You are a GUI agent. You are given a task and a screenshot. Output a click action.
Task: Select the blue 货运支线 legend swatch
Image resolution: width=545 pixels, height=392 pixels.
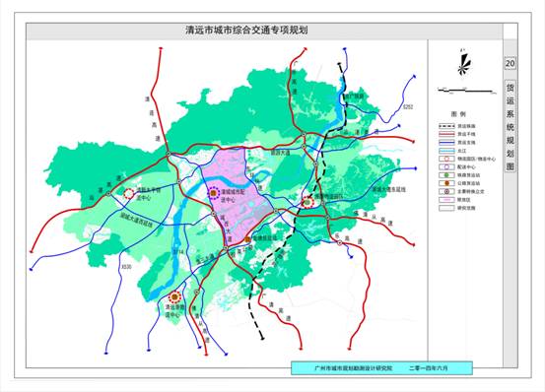coord(446,143)
